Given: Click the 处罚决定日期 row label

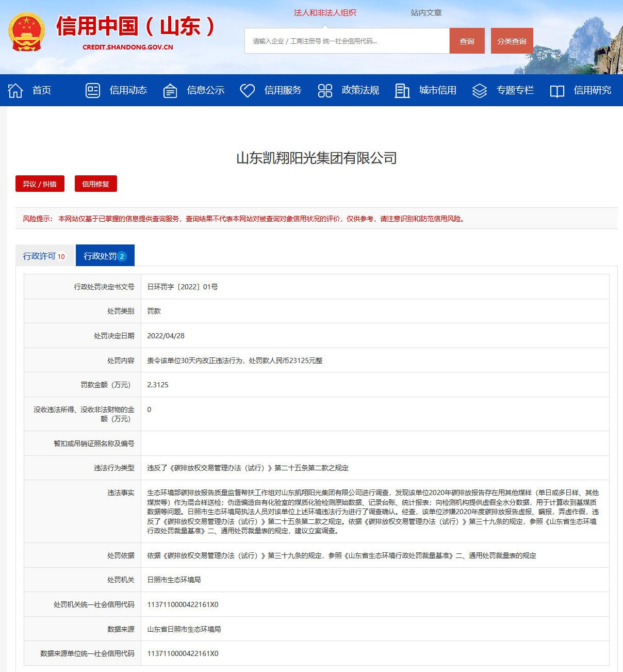Looking at the screenshot, I should (x=114, y=336).
